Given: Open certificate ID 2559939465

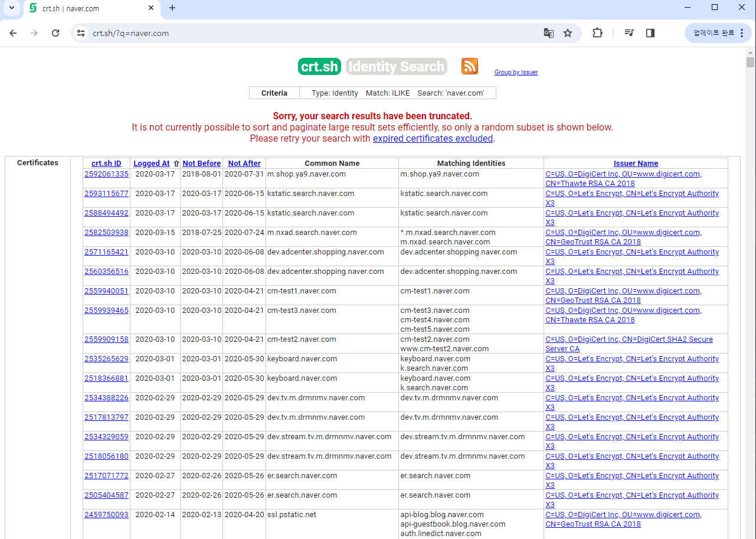Looking at the screenshot, I should click(106, 311).
